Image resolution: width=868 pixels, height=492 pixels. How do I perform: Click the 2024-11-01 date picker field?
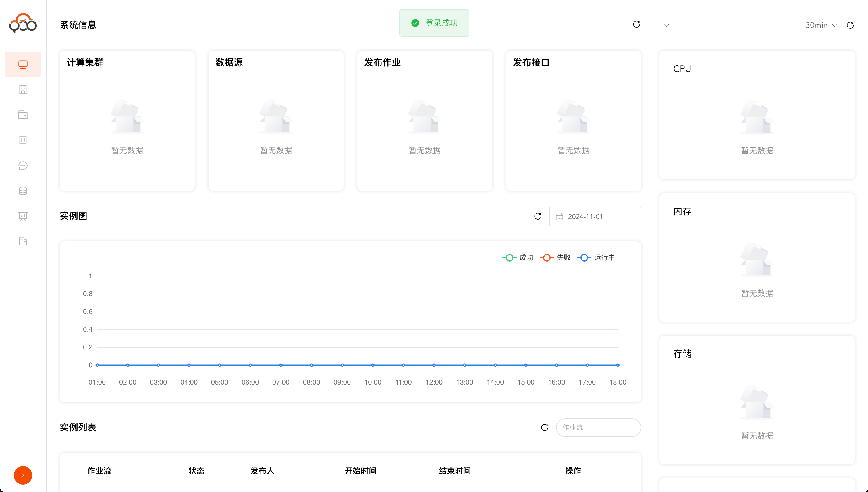tap(595, 217)
